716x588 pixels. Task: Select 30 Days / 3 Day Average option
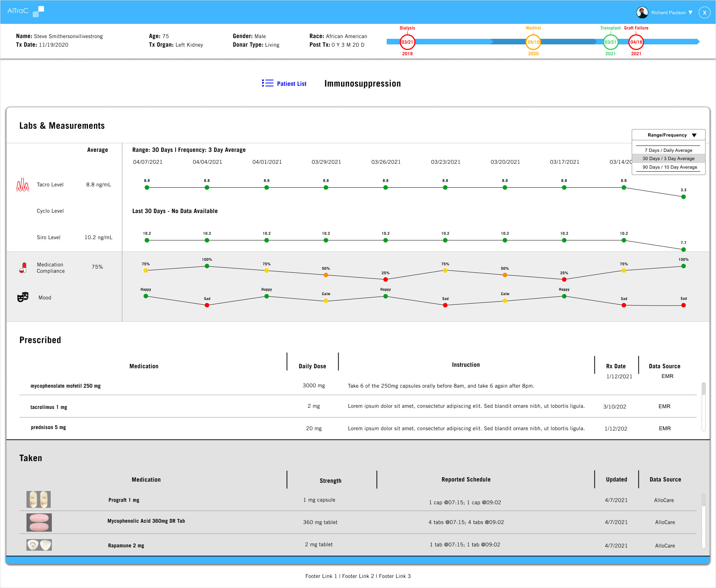[x=668, y=159]
